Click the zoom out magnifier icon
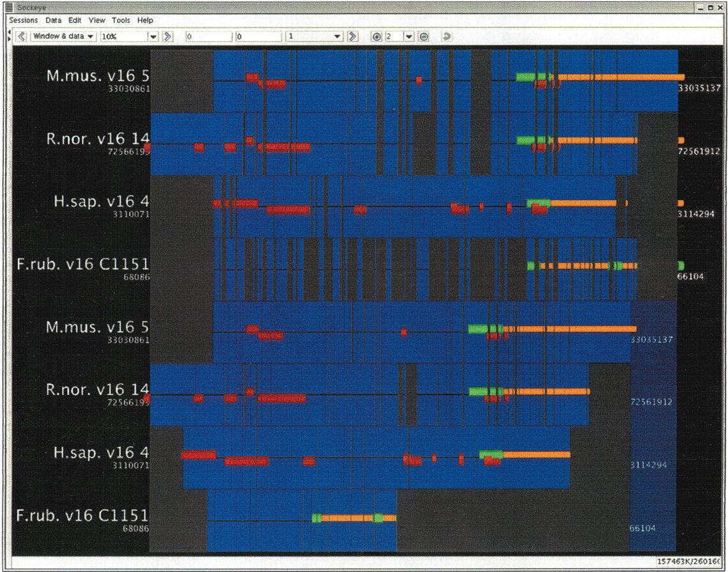 (x=423, y=36)
